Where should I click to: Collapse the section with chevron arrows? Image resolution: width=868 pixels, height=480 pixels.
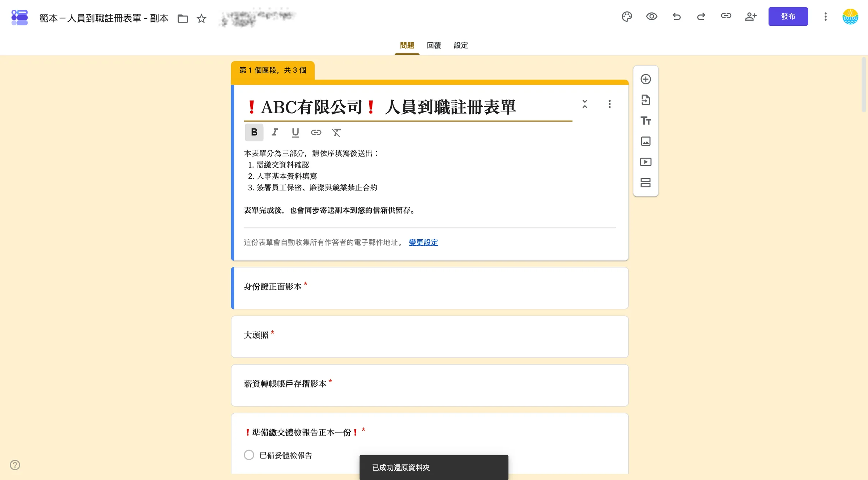click(x=585, y=104)
